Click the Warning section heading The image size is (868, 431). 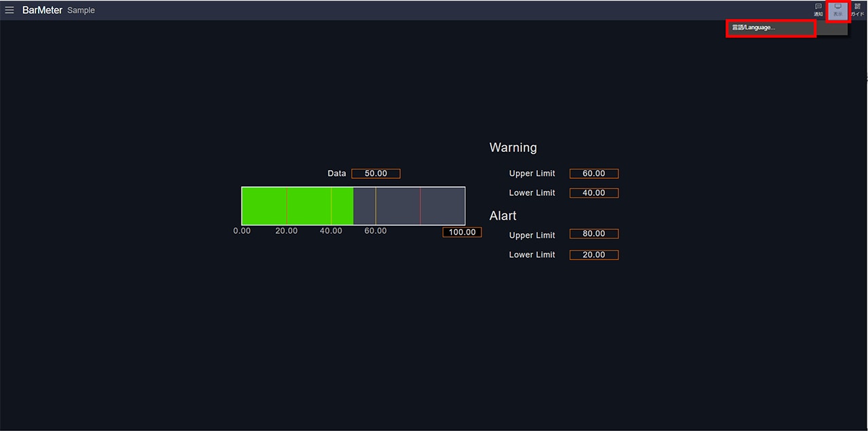[513, 148]
